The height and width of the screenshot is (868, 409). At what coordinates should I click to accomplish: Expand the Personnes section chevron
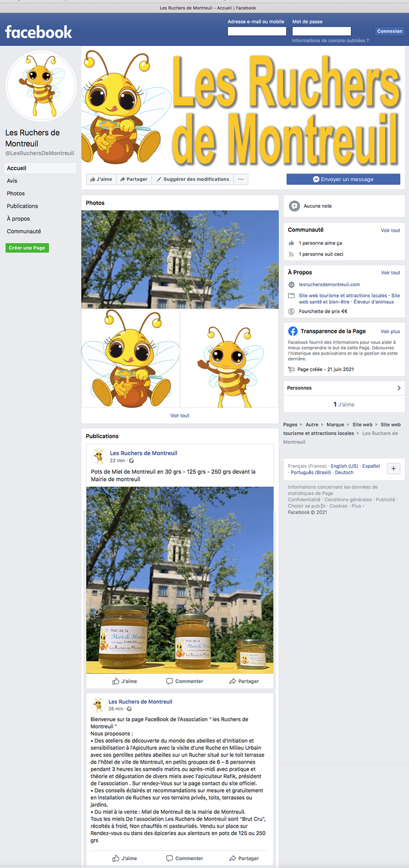[399, 388]
